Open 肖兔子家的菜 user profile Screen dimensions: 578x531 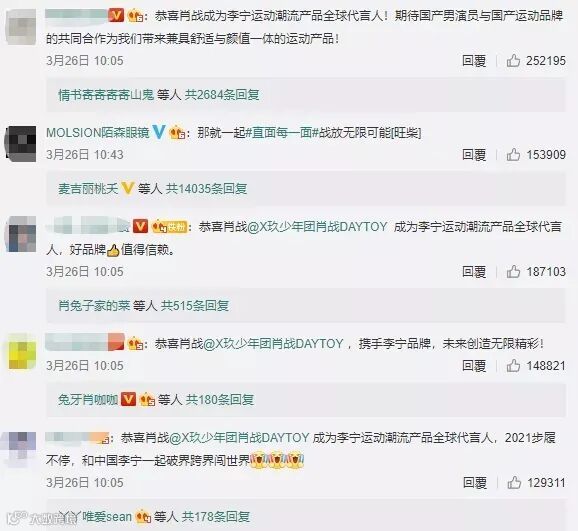(94, 305)
